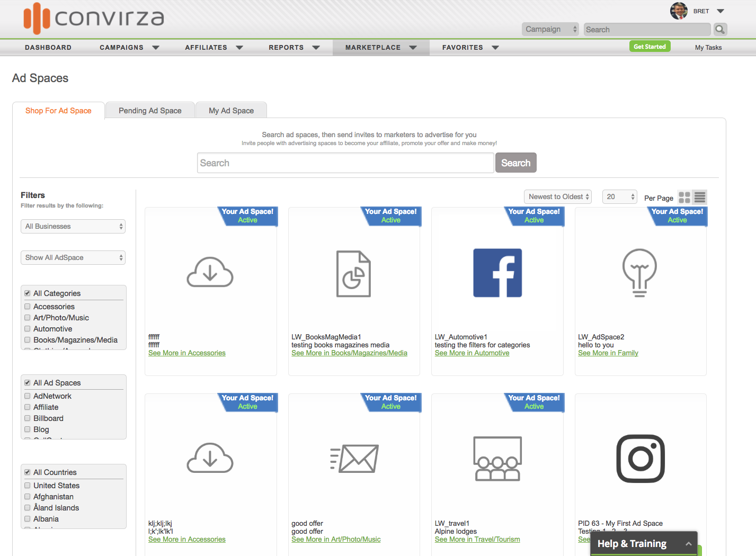Click Your Ad Space badge on ffffff card
The height and width of the screenshot is (556, 756).
[x=247, y=216]
